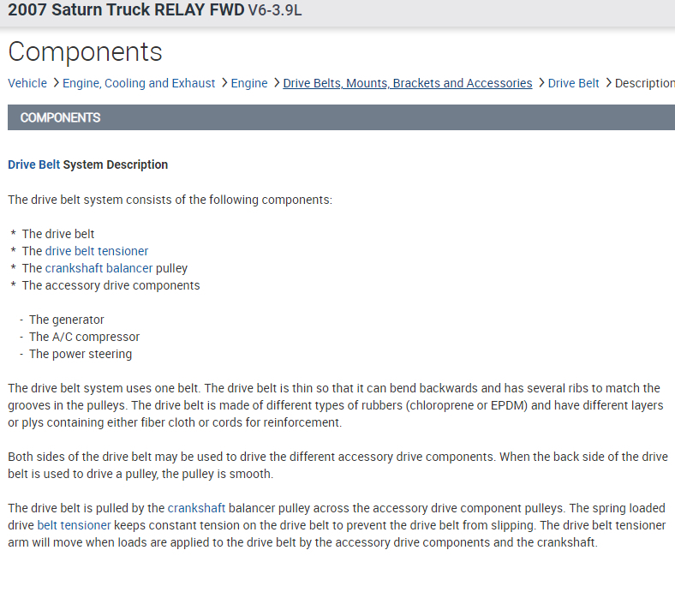Open the crankshaft balancer list link
The image size is (675, 616).
tap(99, 268)
